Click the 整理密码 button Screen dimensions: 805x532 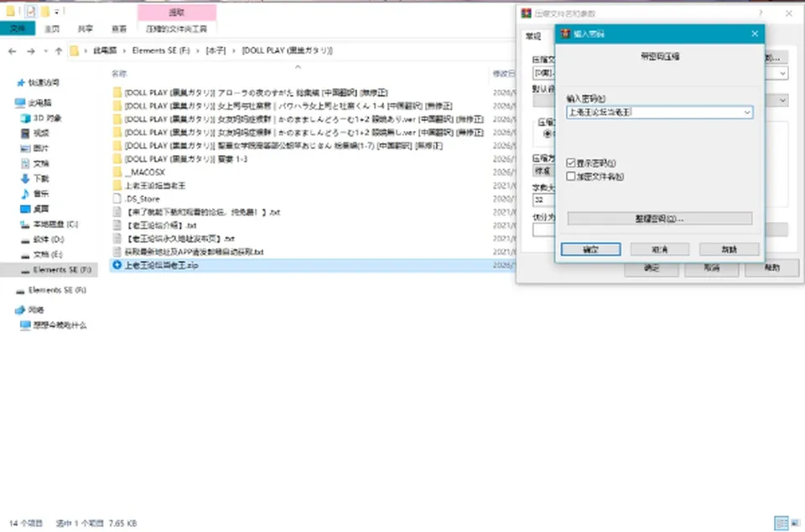tap(660, 219)
